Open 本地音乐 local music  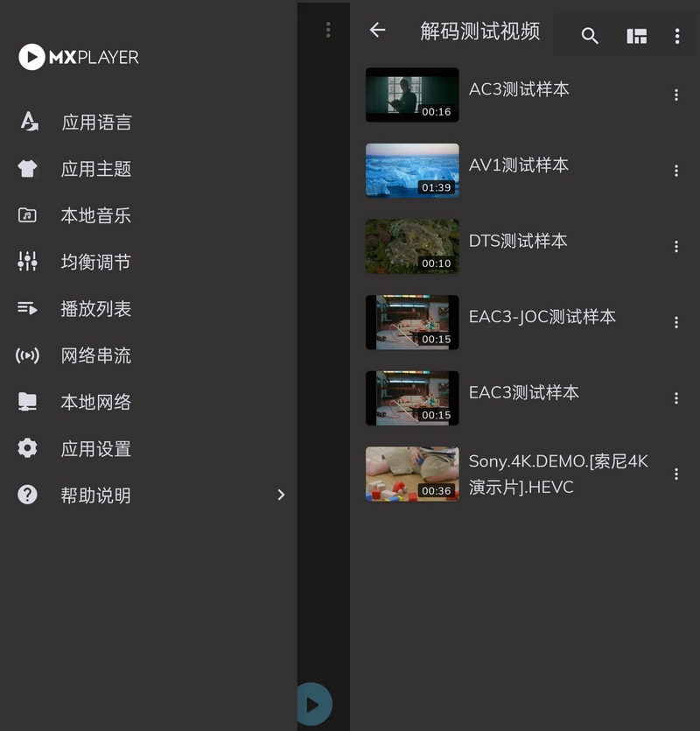coord(96,215)
